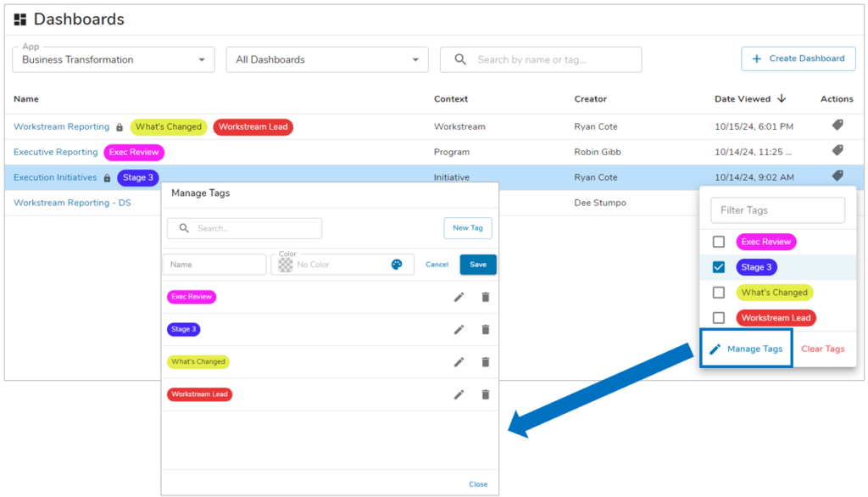Image resolution: width=868 pixels, height=497 pixels.
Task: Click yellow What's Changed tag in Manage Tags list
Action: (198, 362)
